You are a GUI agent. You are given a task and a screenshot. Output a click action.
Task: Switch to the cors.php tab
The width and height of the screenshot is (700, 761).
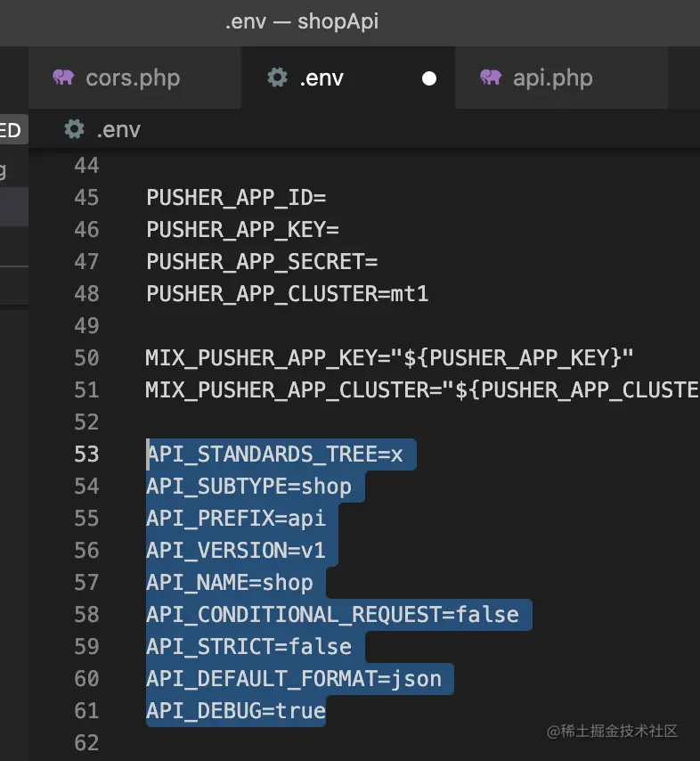click(x=134, y=78)
